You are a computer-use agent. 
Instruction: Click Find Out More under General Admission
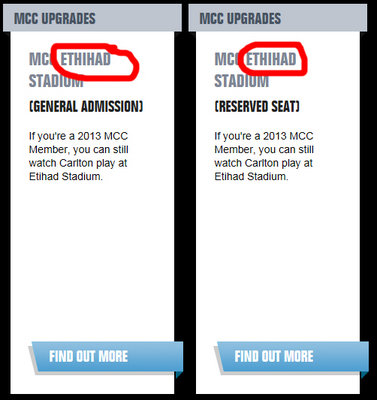(x=107, y=356)
